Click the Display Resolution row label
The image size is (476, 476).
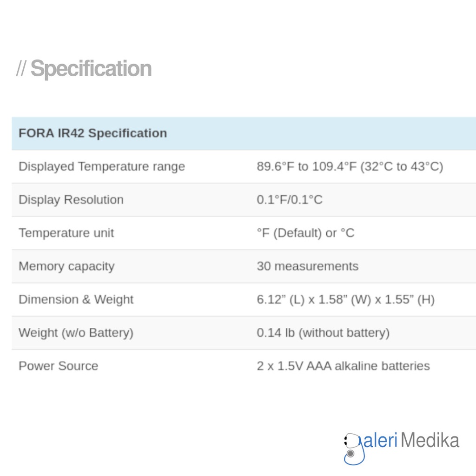click(x=71, y=200)
